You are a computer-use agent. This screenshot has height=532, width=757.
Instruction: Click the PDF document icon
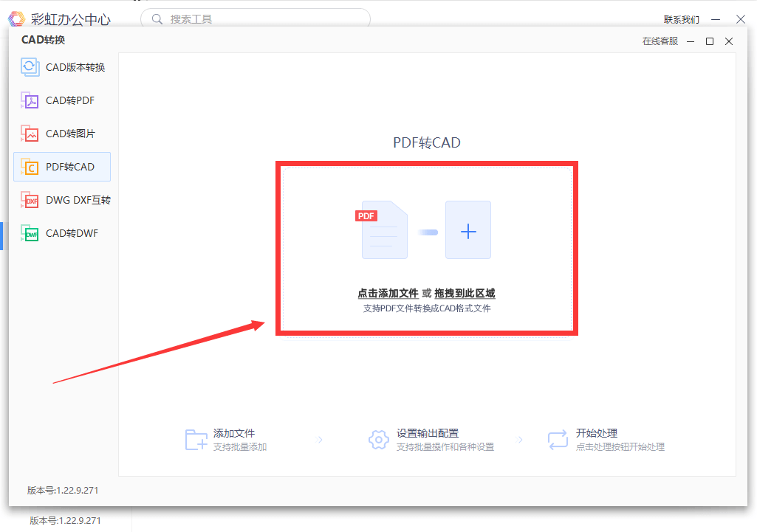pyautogui.click(x=383, y=230)
